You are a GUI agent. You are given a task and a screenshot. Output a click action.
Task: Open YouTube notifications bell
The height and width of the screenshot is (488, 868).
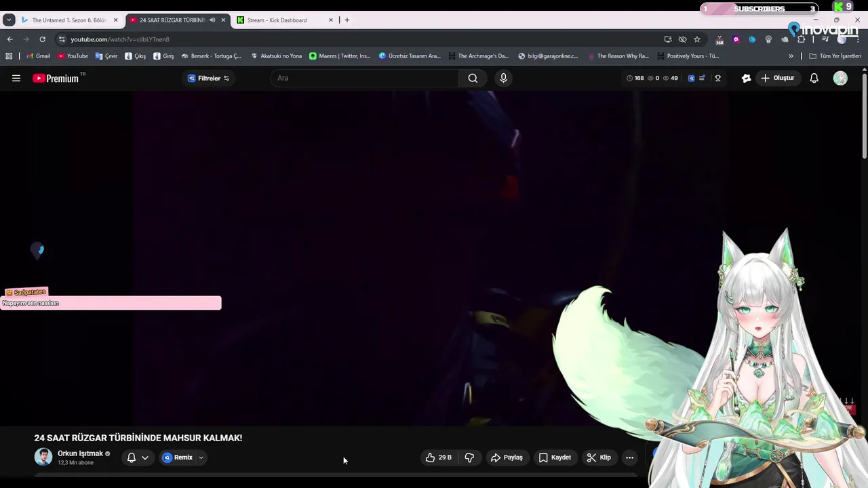(x=814, y=78)
